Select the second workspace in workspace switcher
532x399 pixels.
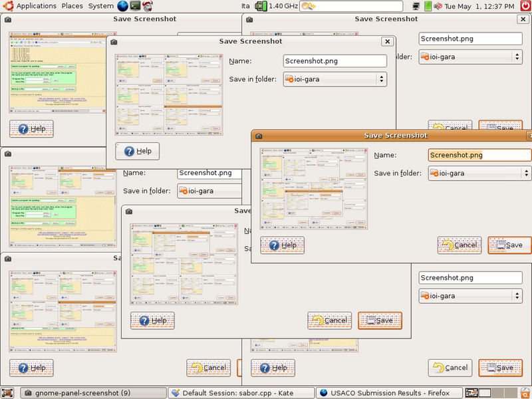485,393
